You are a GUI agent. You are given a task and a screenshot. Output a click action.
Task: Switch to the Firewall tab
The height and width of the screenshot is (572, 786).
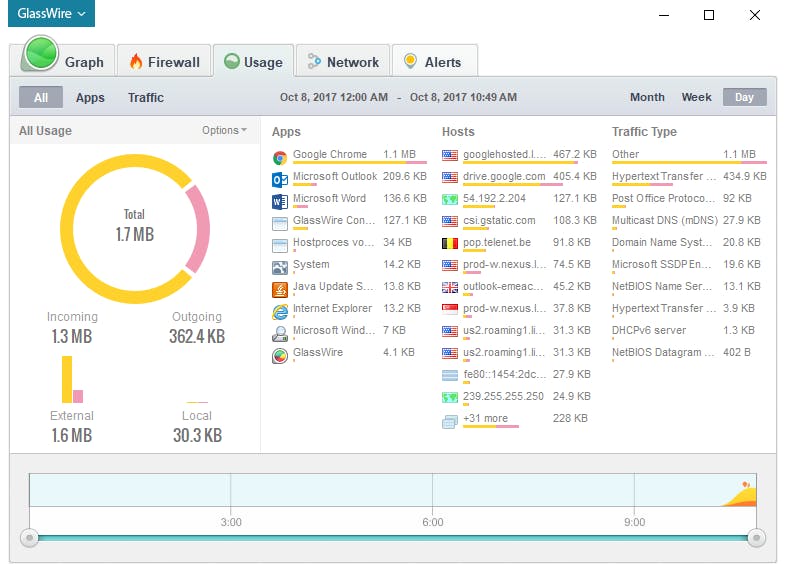click(164, 62)
